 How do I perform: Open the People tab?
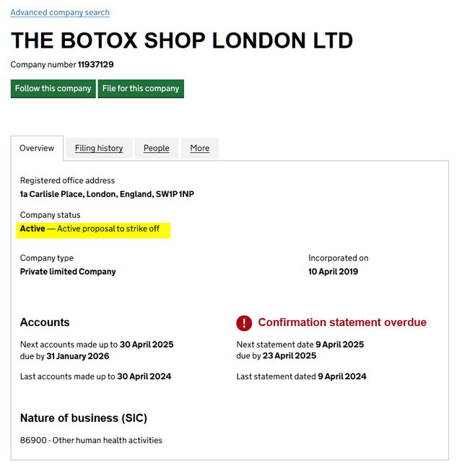[156, 148]
